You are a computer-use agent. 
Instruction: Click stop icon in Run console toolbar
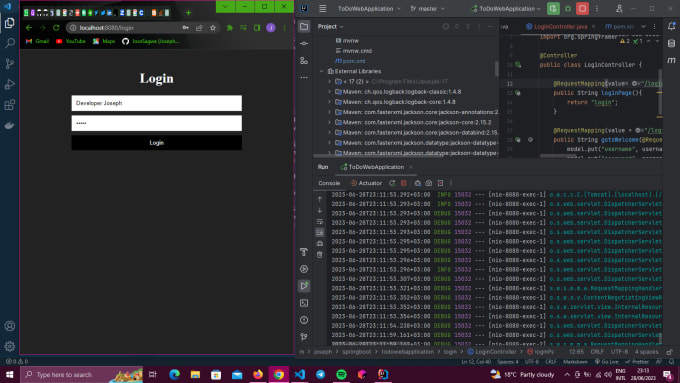(404, 183)
